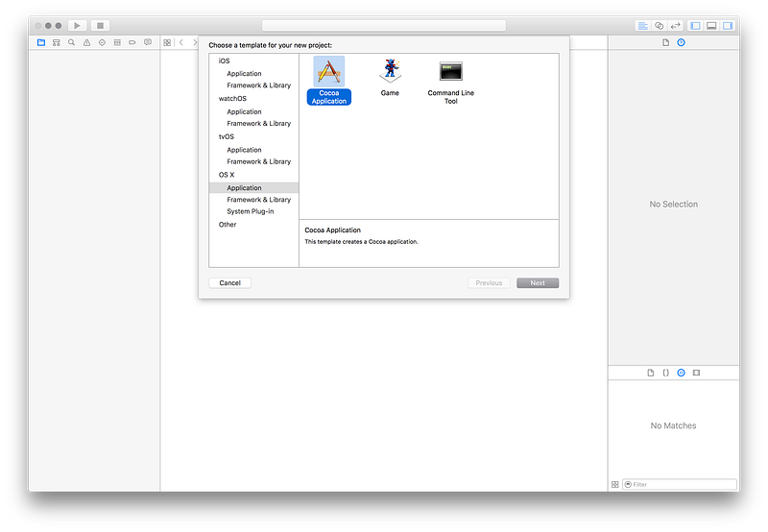Switch to the Standard editor icon
Viewport: 768px width, 532px height.
point(642,26)
